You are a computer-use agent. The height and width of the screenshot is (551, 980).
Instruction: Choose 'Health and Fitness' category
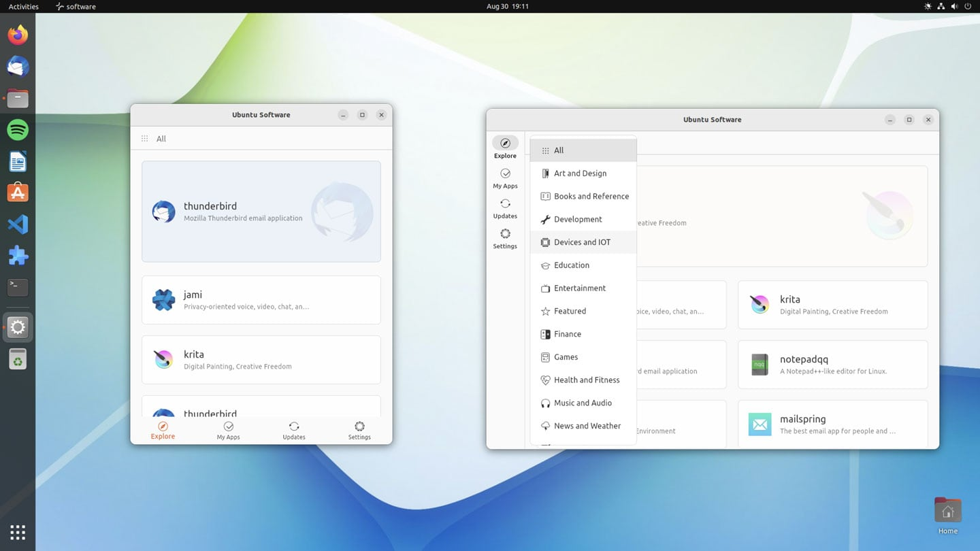point(583,380)
